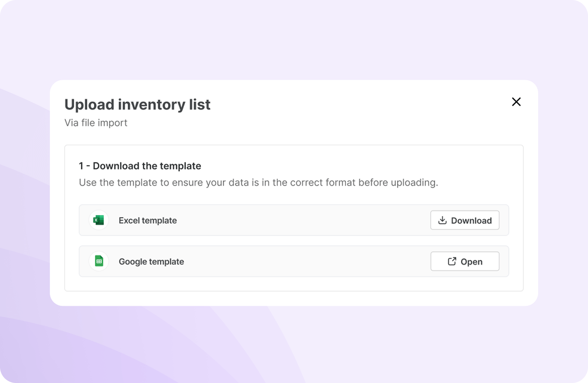Viewport: 588px width, 383px height.
Task: Click the "Upload inventory list" heading
Action: tap(137, 104)
